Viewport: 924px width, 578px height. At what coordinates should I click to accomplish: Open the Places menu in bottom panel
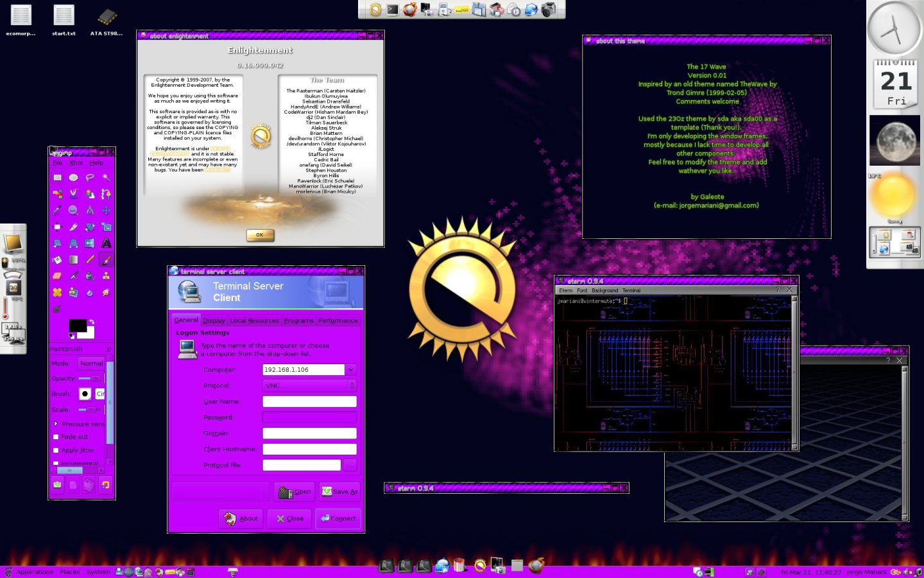tap(70, 572)
